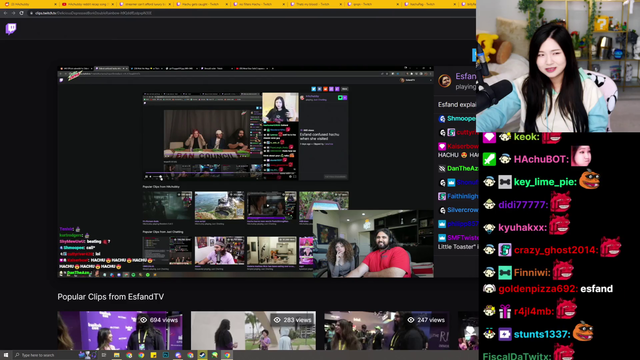Click the browser forward arrow

[13, 13]
